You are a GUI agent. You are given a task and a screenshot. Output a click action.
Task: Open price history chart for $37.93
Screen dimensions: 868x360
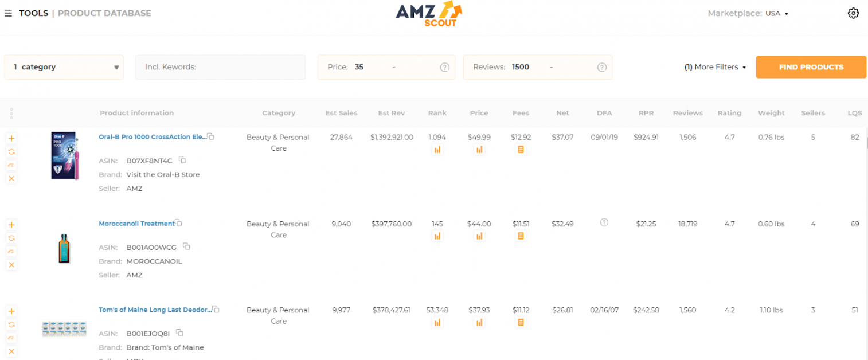click(x=479, y=323)
